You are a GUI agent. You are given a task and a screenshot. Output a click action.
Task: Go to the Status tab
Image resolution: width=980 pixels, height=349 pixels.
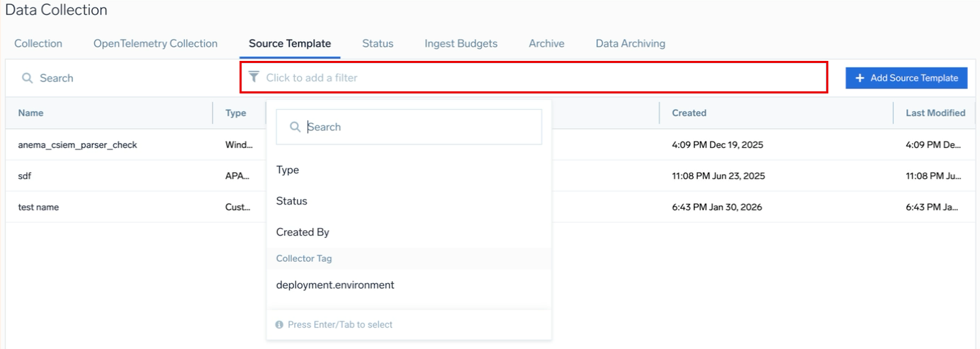[x=377, y=44]
